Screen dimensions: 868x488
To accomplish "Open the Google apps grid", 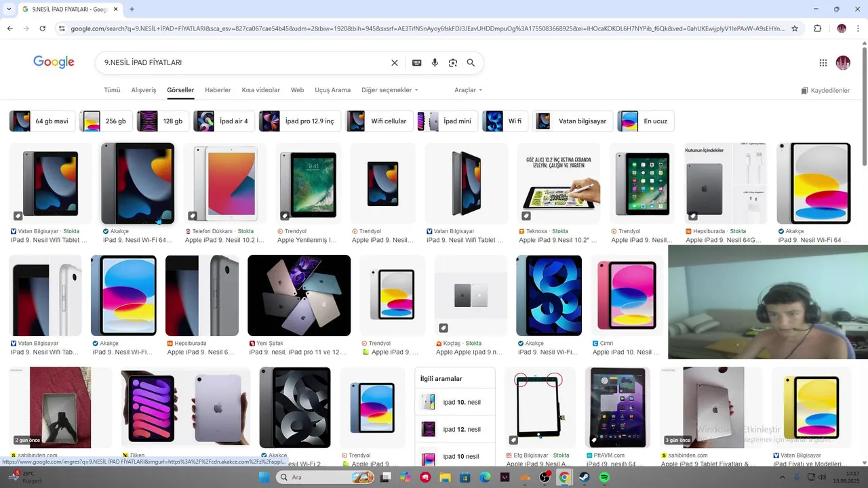I will [x=823, y=62].
